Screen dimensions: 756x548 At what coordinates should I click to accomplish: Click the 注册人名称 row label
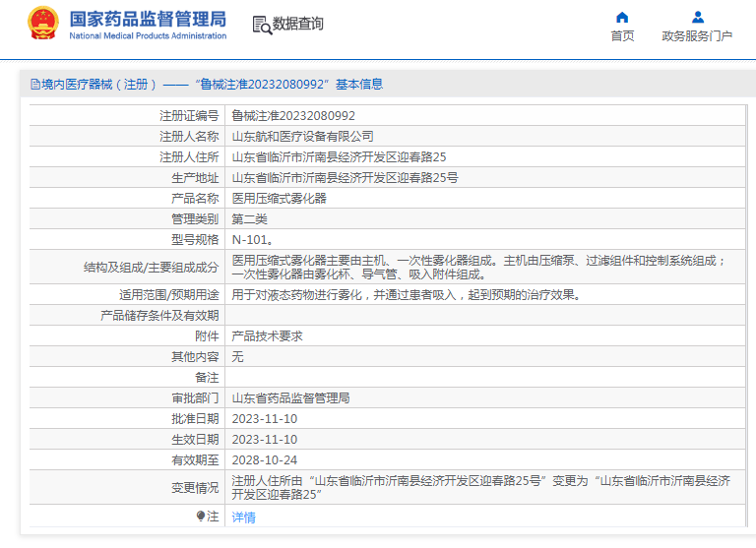pos(189,137)
